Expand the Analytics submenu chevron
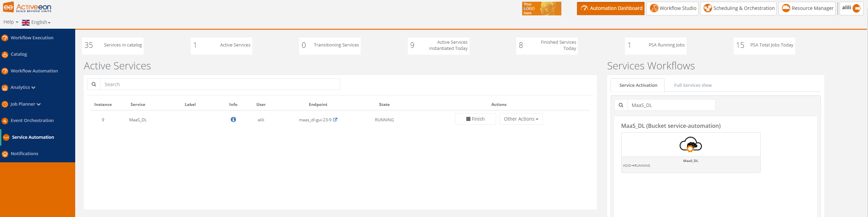Viewport: 868px width, 217px height. click(34, 87)
